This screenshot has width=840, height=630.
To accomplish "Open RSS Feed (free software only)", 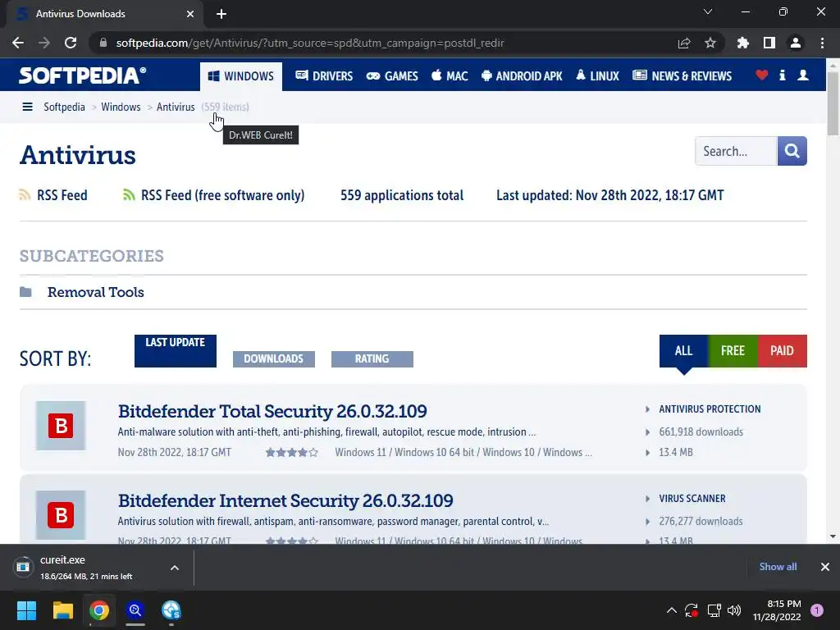I will [x=214, y=195].
